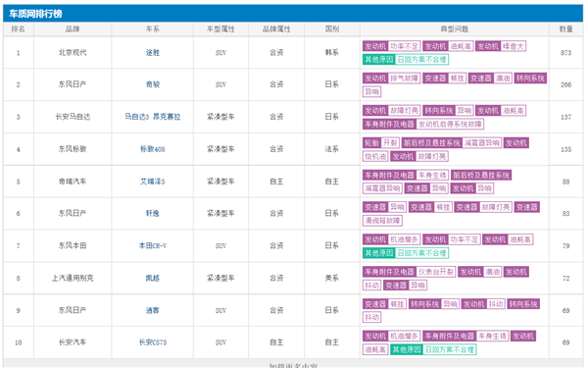588x368 pixels.
Task: Click the 数量 column header
Action: pos(565,28)
